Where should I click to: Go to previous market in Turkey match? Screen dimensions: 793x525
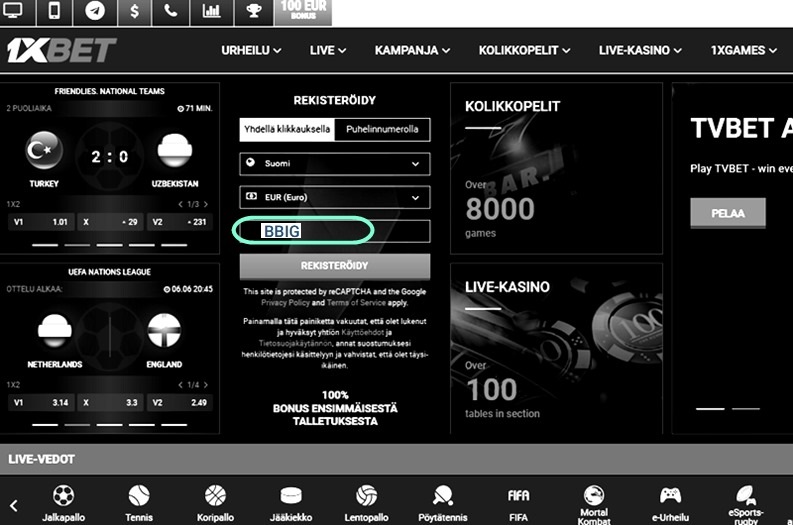181,204
